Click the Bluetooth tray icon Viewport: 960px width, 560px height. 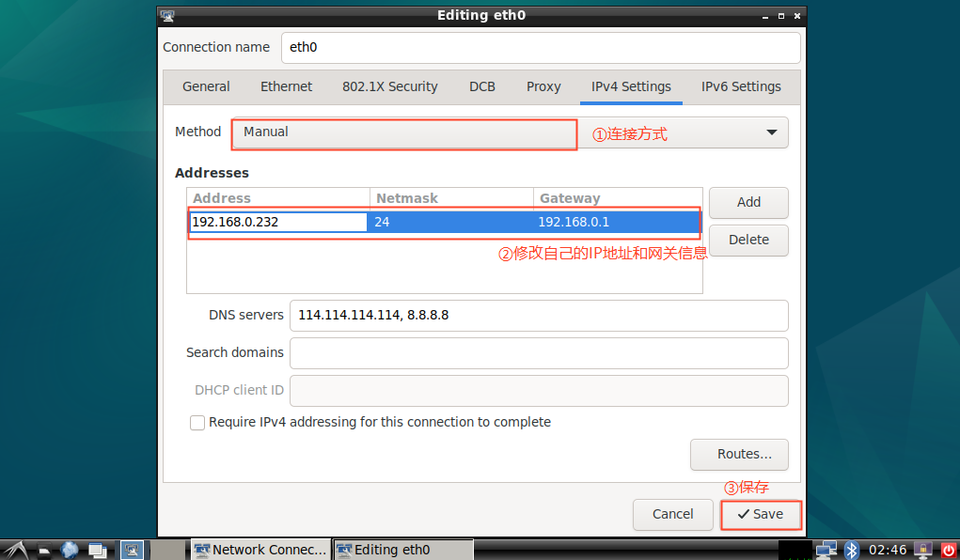point(851,550)
